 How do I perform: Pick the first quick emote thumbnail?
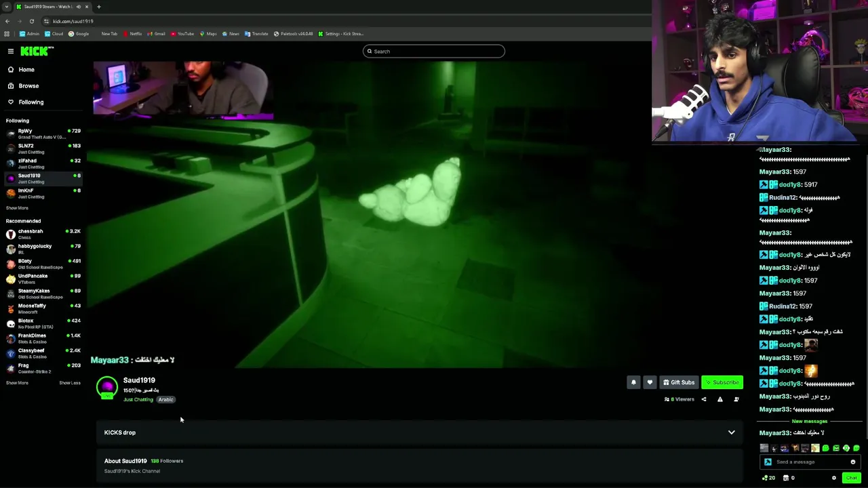coord(764,448)
